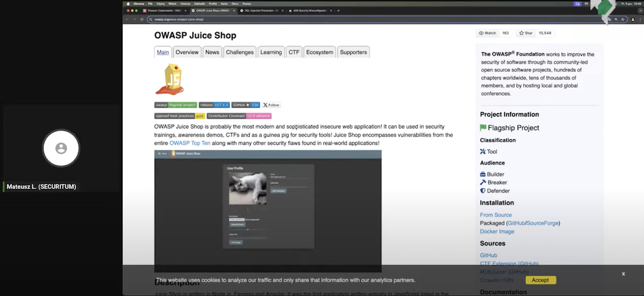Click the Juice Shop user profile screenshot
The image size is (644, 296).
(x=267, y=211)
